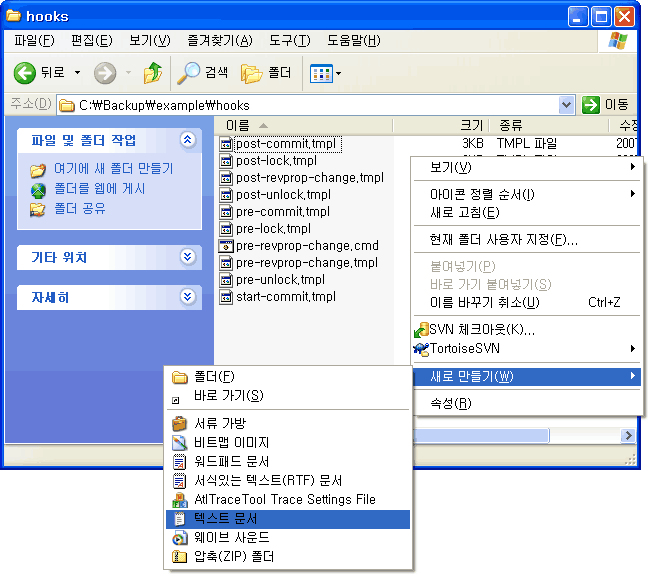The width and height of the screenshot is (648, 574).
Task: Click the 이동 Go button
Action: click(x=606, y=105)
